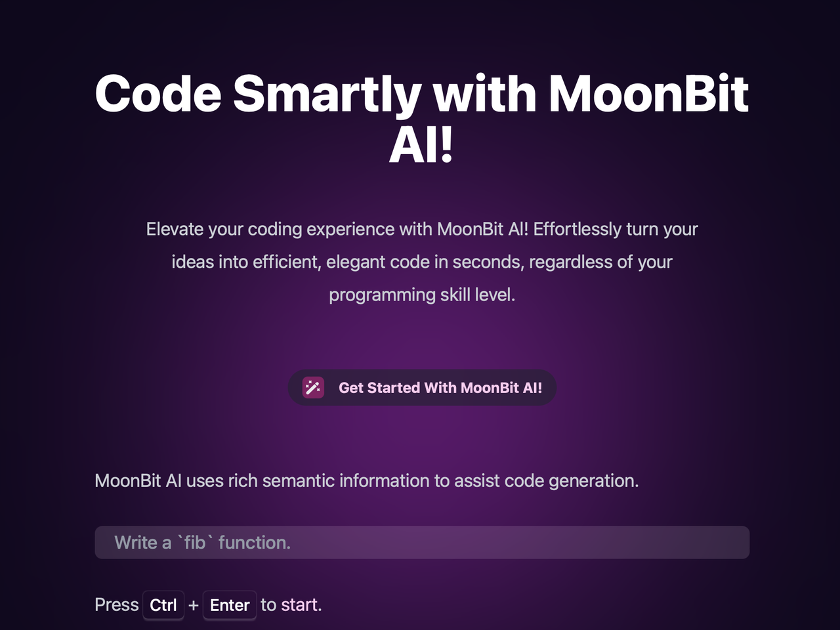Click the to start. text after Enter
The height and width of the screenshot is (630, 840).
tap(291, 605)
